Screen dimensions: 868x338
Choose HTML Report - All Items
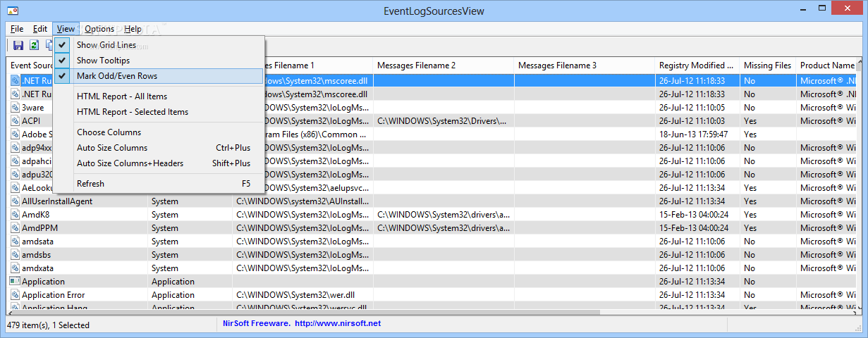pyautogui.click(x=159, y=96)
